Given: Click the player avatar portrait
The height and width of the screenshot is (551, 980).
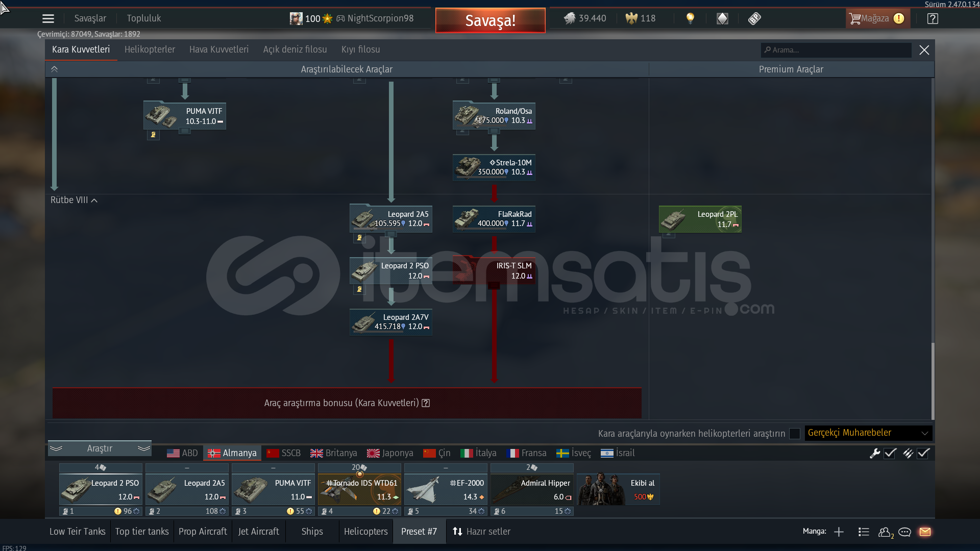Looking at the screenshot, I should [296, 19].
